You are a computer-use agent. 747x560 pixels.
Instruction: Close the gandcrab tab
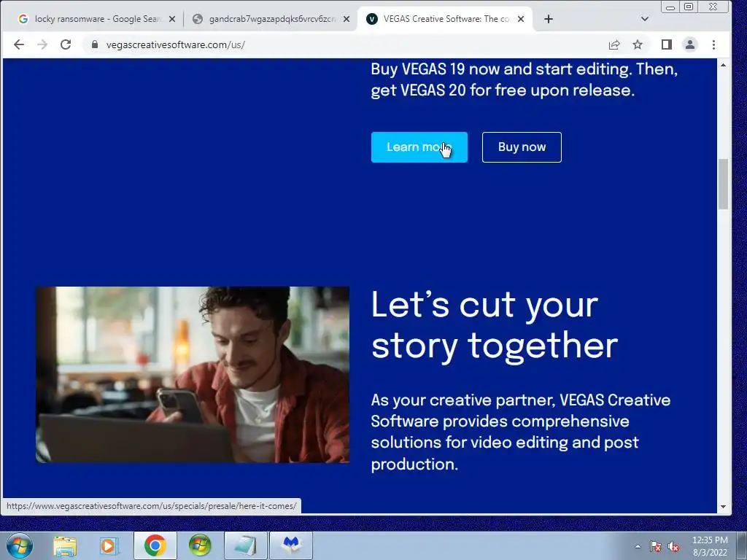pos(347,19)
